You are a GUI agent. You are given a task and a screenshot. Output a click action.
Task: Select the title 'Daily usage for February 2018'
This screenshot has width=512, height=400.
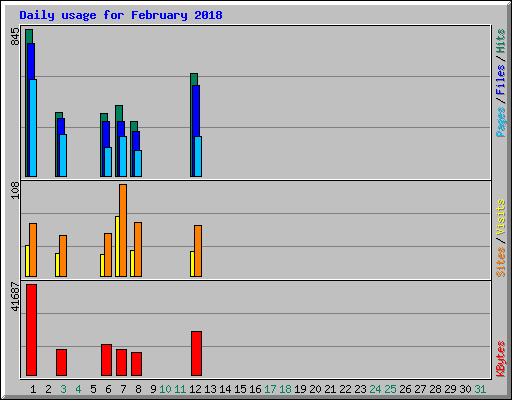coord(121,15)
